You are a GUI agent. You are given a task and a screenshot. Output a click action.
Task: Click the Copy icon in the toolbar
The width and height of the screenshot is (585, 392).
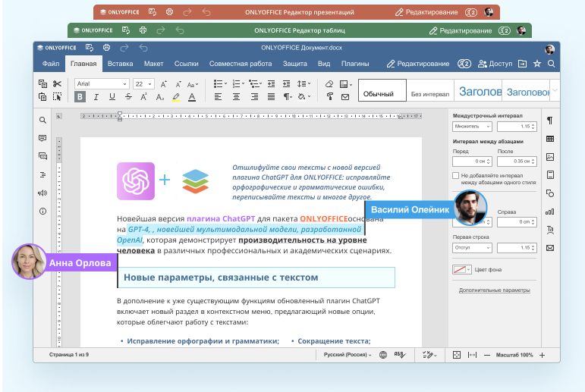(42, 84)
